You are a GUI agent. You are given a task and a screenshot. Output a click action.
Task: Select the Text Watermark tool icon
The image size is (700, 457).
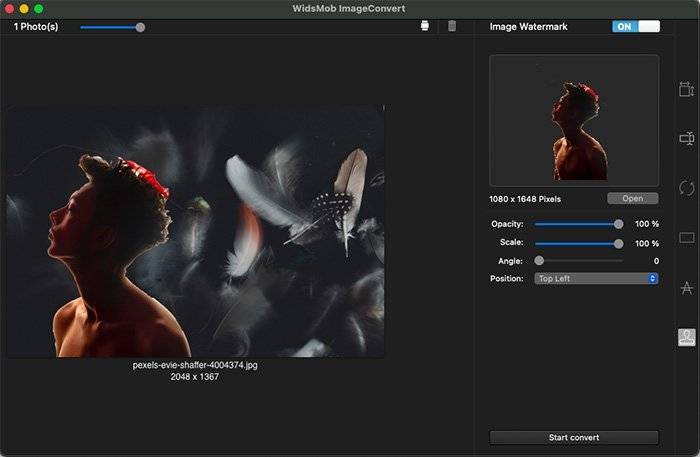(x=686, y=288)
